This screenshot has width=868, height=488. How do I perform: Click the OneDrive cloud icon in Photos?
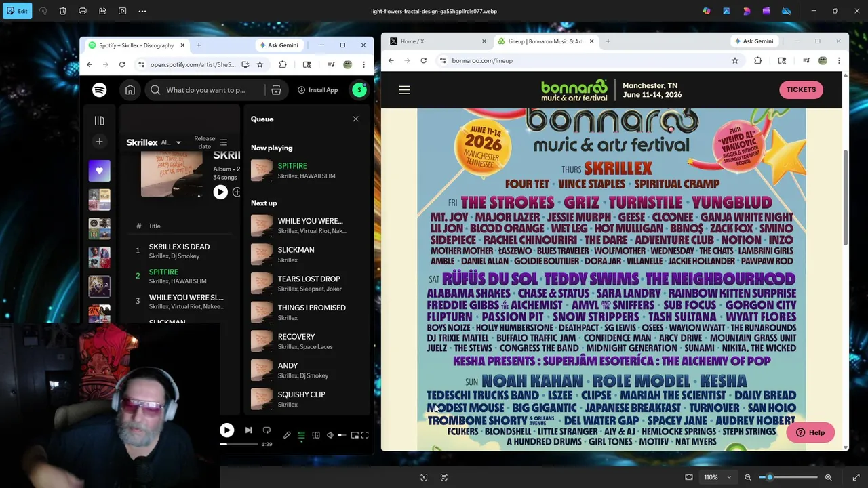pos(787,11)
